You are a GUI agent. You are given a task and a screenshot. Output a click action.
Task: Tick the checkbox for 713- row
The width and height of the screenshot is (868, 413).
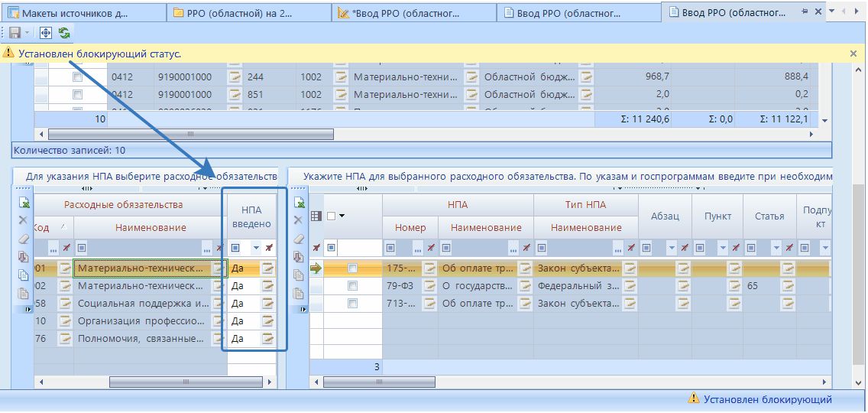pyautogui.click(x=352, y=304)
